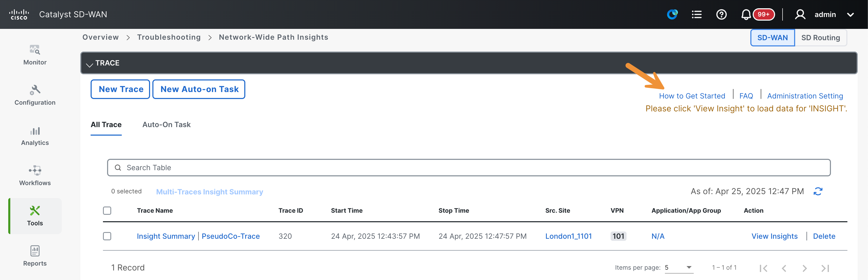This screenshot has width=868, height=280.
Task: Refresh the trace table data
Action: [818, 191]
